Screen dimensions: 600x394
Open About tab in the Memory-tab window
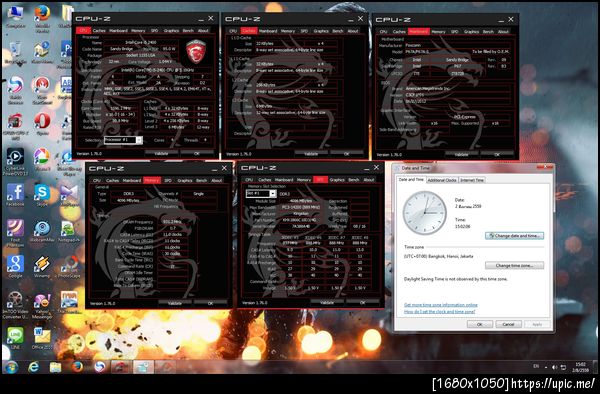pos(217,180)
